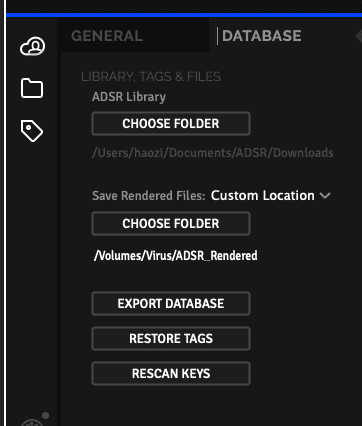Click CHOOSE FOLDER under ADSR Library
362x426 pixels.
[x=171, y=124]
